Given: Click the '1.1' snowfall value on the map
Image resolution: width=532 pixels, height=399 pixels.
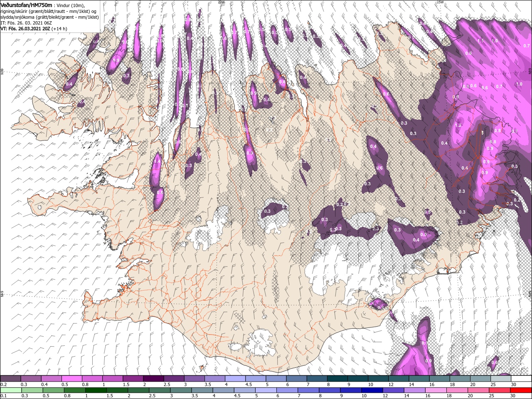Looking at the screenshot, I should (481, 41).
